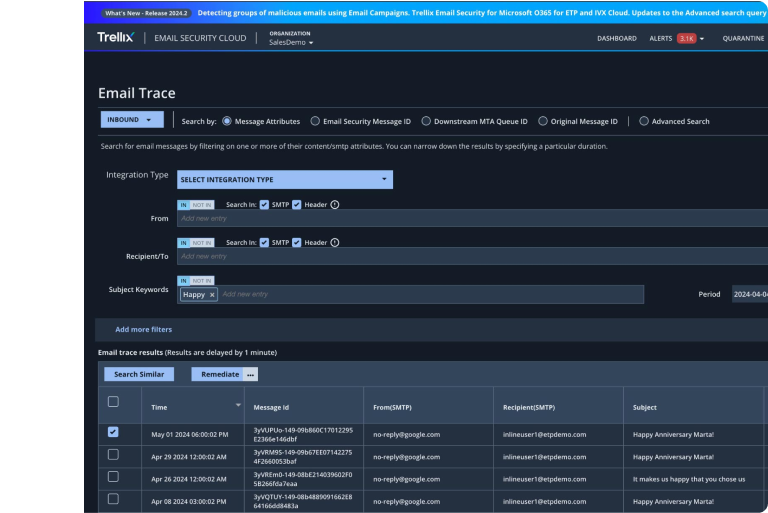Toggle Header checkbox in From row

(x=297, y=205)
